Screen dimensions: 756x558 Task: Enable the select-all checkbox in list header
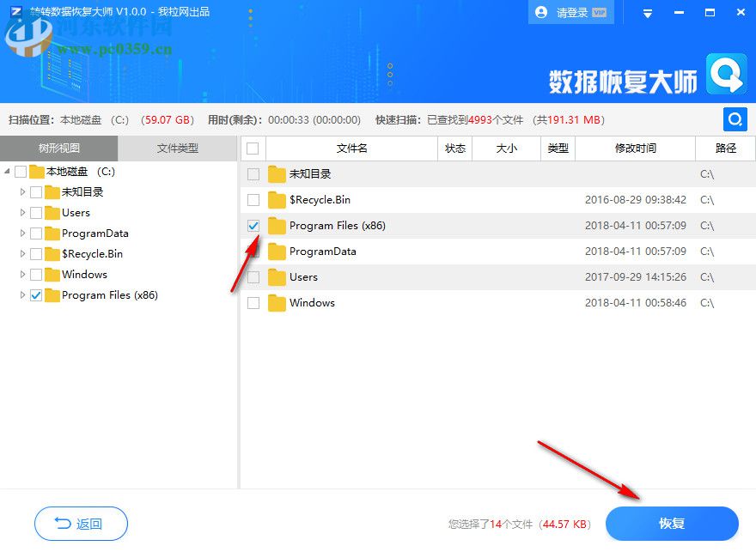pyautogui.click(x=253, y=148)
